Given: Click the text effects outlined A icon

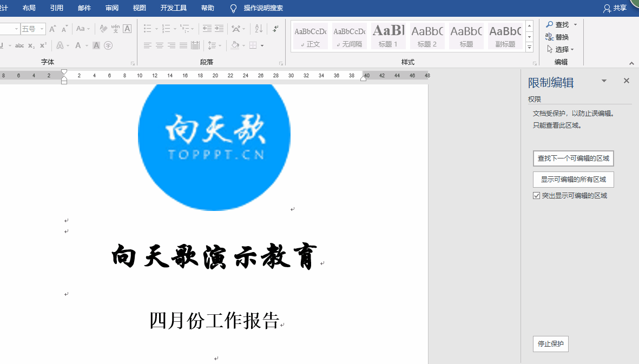Looking at the screenshot, I should [60, 45].
